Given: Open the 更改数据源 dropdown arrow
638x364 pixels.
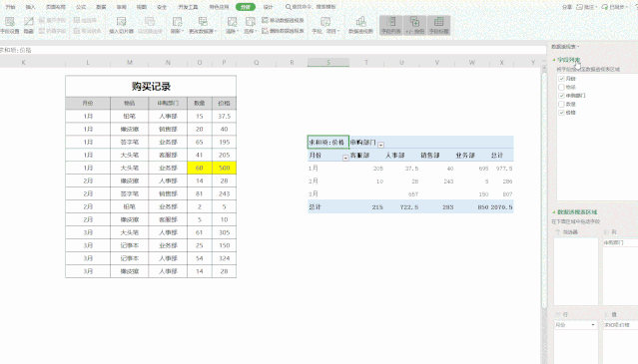Looking at the screenshot, I should pos(216,31).
